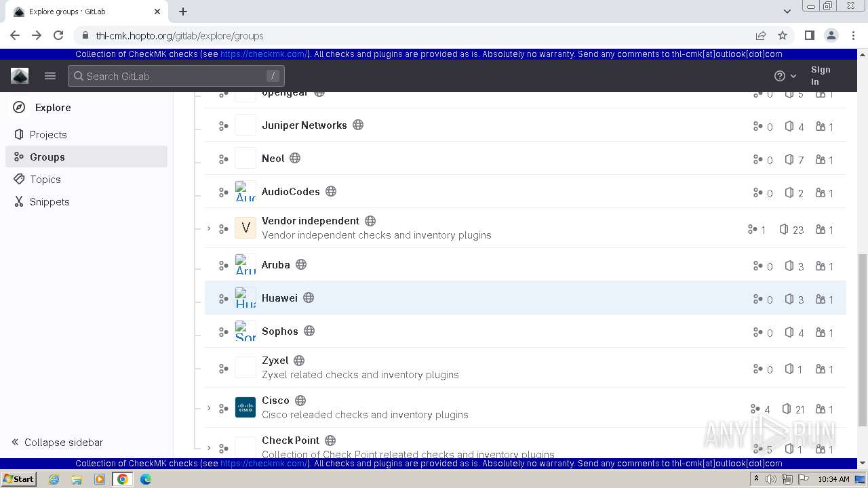The height and width of the screenshot is (488, 868).
Task: Click members count icon in Zyxel row
Action: click(x=821, y=369)
